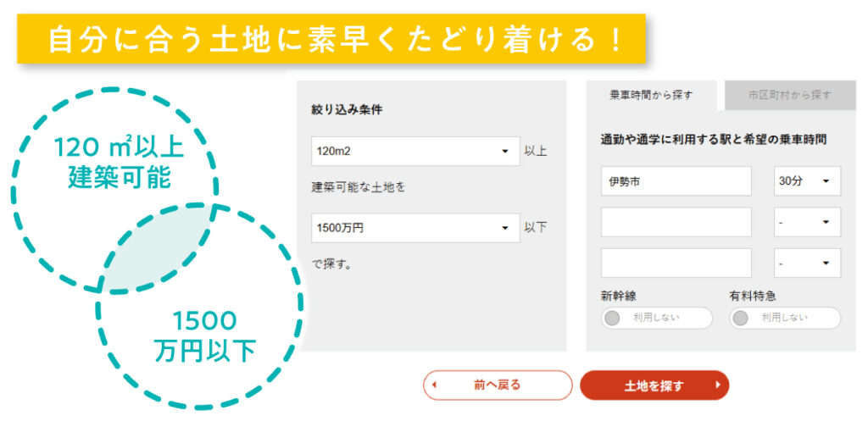Click the overlapping area between the circles
This screenshot has height=427, width=868.
click(x=158, y=249)
